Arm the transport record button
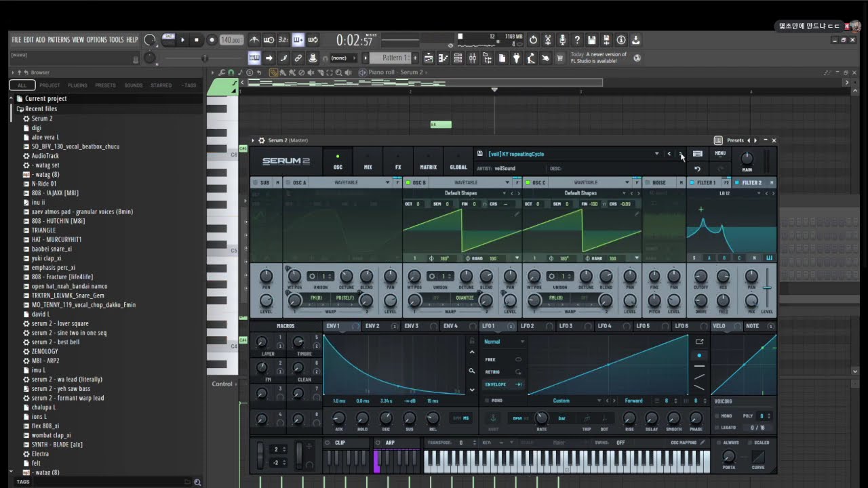This screenshot has height=488, width=868. tap(212, 40)
